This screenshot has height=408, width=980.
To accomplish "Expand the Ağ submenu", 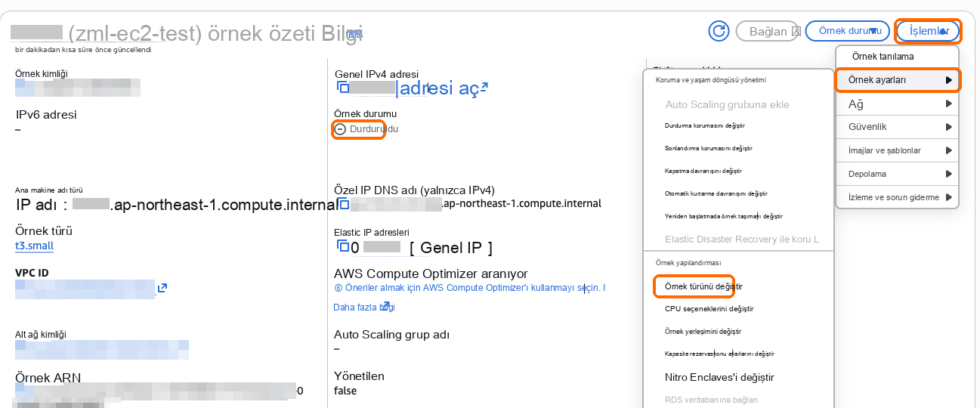I will 898,104.
